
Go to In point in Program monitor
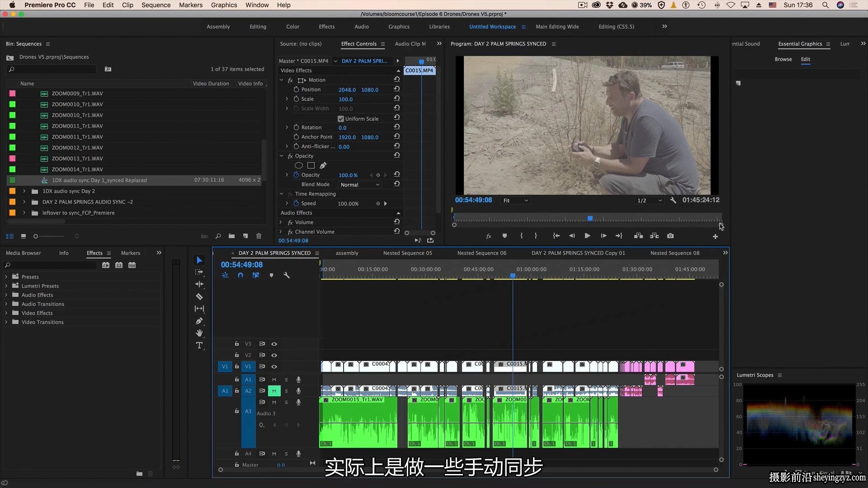pyautogui.click(x=556, y=236)
